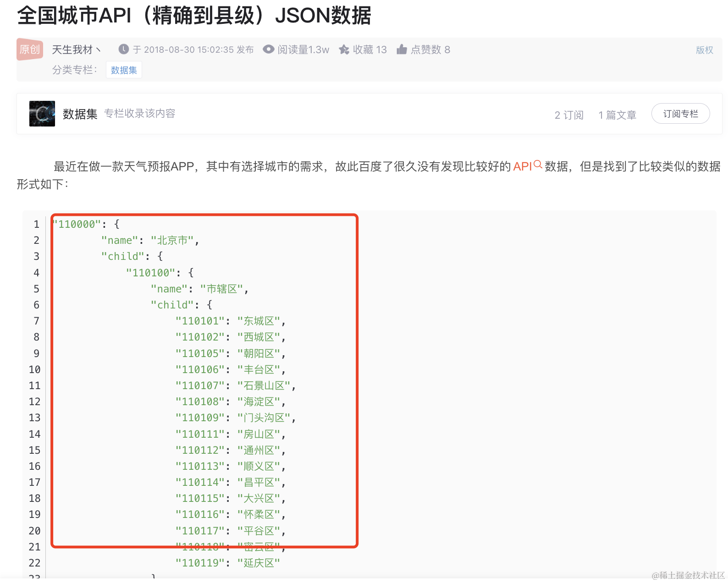Open the 版权 copyright link
728x583 pixels.
pyautogui.click(x=704, y=50)
